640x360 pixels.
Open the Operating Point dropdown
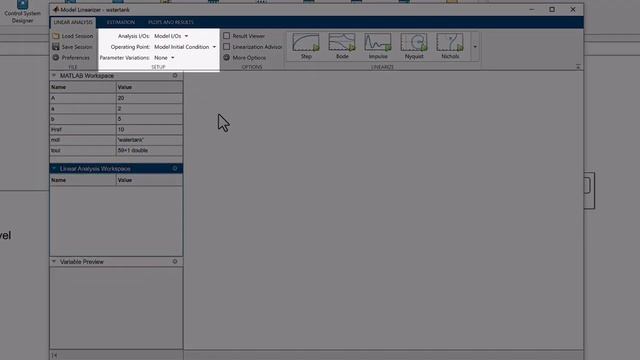click(x=185, y=47)
